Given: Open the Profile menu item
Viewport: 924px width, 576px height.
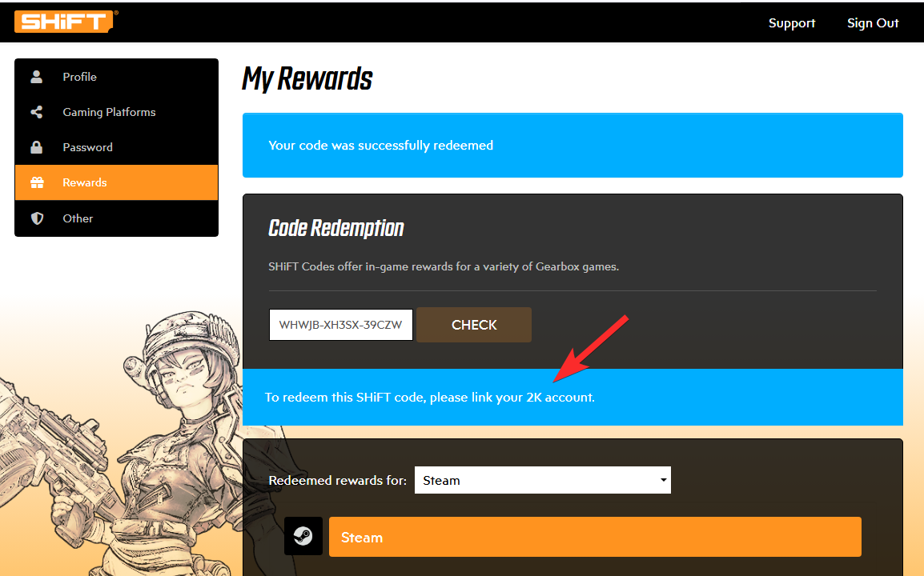Looking at the screenshot, I should [116, 77].
